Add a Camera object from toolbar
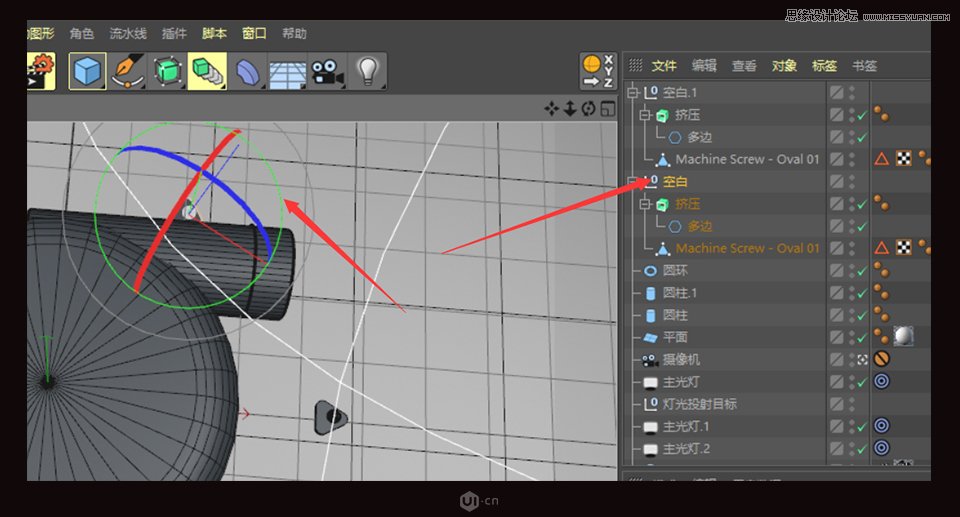 [x=327, y=71]
